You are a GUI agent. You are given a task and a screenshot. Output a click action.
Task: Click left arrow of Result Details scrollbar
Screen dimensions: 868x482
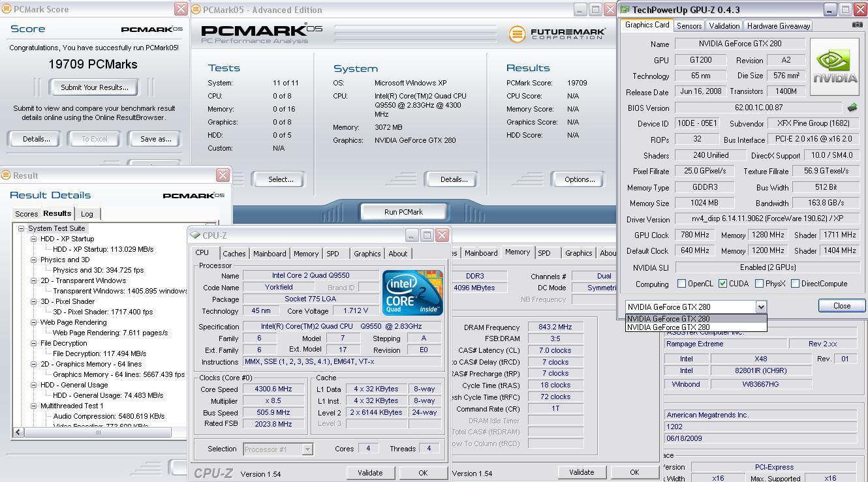click(18, 432)
